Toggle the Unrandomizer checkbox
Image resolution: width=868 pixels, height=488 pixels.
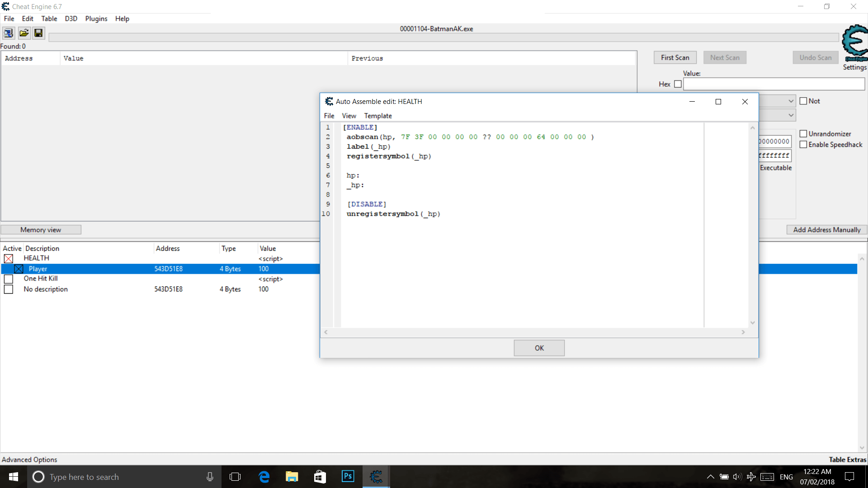(x=803, y=134)
